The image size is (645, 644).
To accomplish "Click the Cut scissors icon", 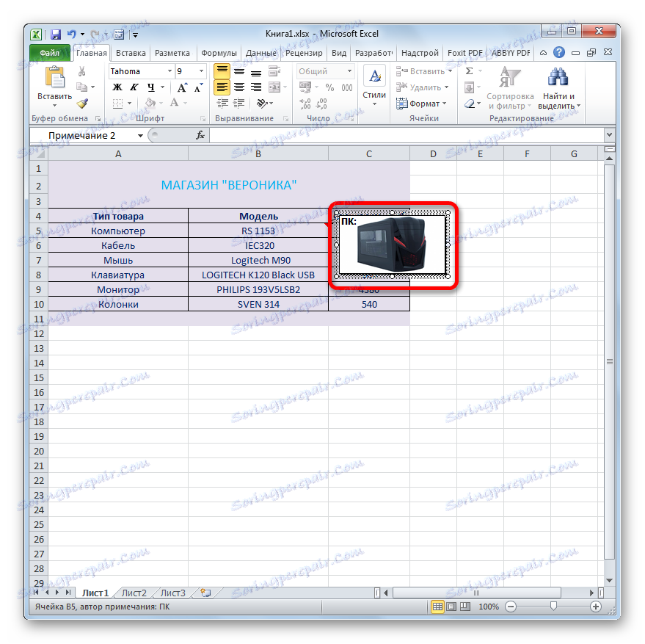I will click(82, 72).
